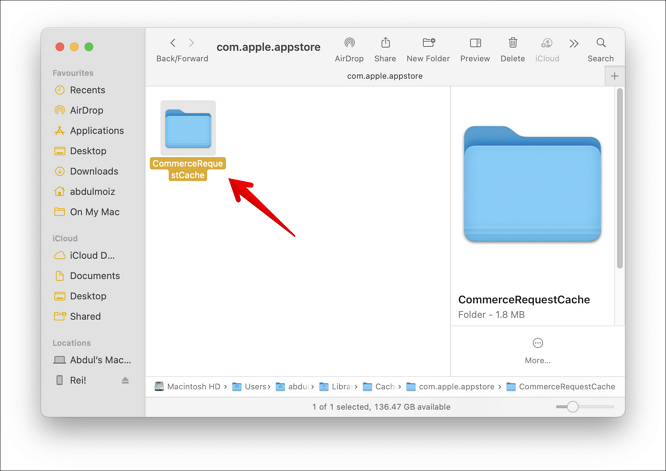This screenshot has height=471, width=666.
Task: Select Applications in sidebar
Action: coord(96,131)
